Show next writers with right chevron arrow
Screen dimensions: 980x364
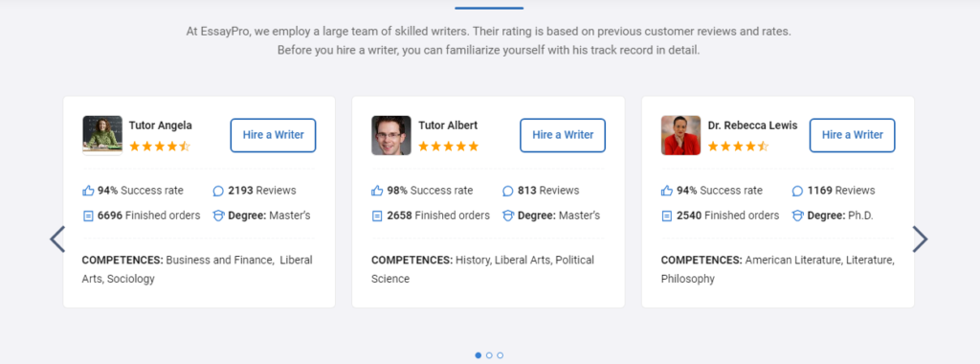point(920,239)
